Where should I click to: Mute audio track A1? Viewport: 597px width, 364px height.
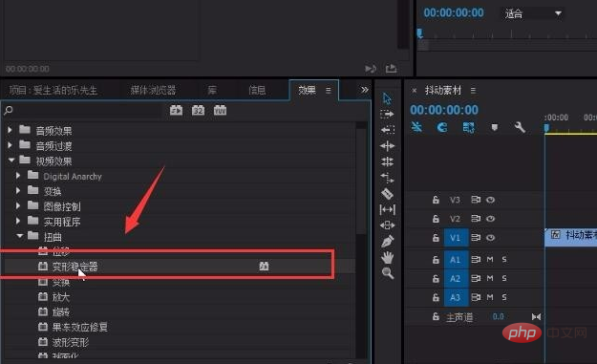(x=490, y=259)
